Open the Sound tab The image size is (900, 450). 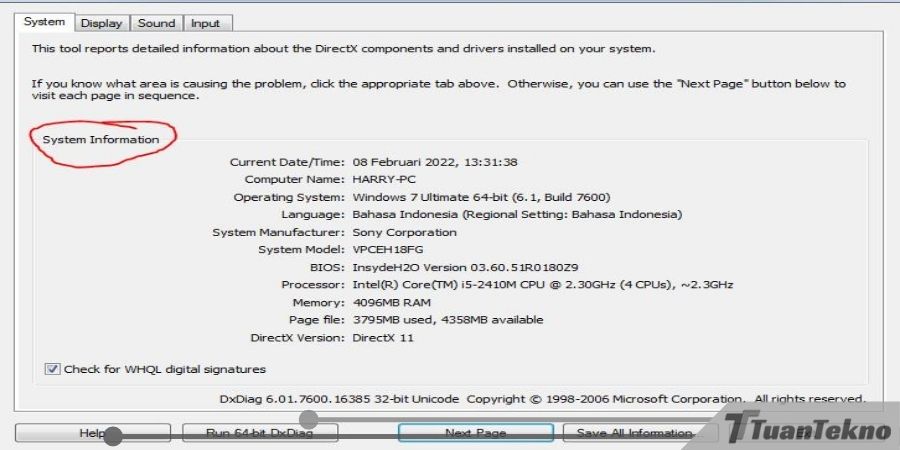coord(156,23)
